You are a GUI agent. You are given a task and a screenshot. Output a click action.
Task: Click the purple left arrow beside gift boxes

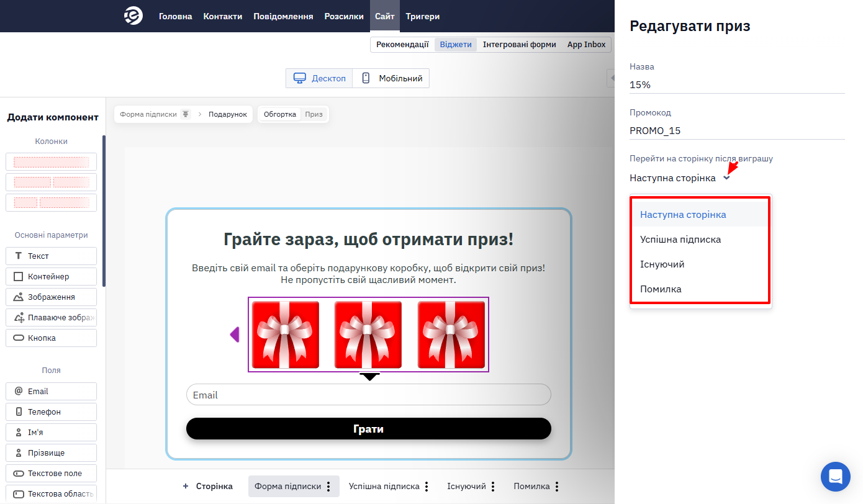click(x=235, y=335)
